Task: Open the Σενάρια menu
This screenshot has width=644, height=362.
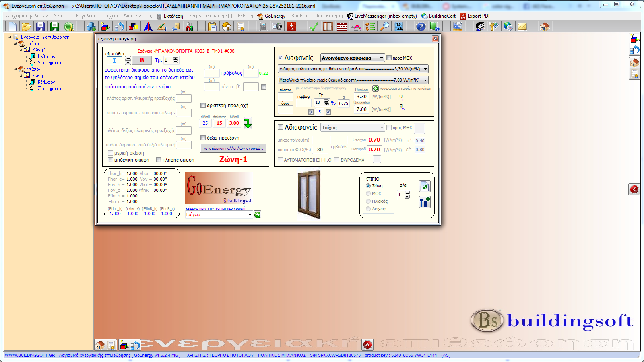Action: coord(62,16)
